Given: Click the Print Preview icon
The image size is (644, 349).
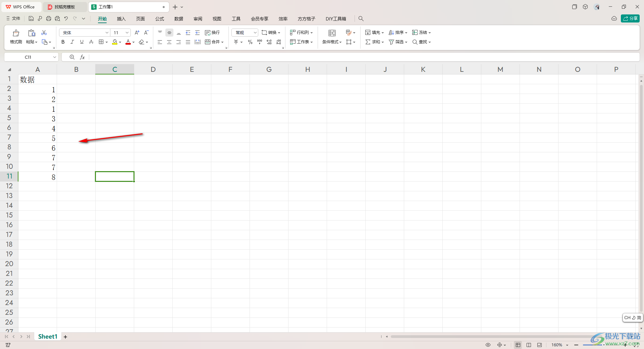Looking at the screenshot, I should tap(57, 19).
